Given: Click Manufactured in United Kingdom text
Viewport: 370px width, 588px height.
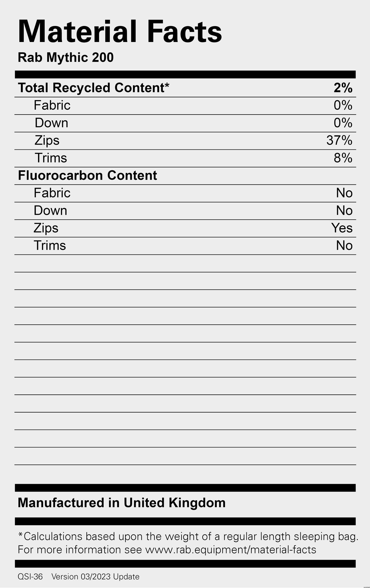Looking at the screenshot, I should pyautogui.click(x=121, y=503).
